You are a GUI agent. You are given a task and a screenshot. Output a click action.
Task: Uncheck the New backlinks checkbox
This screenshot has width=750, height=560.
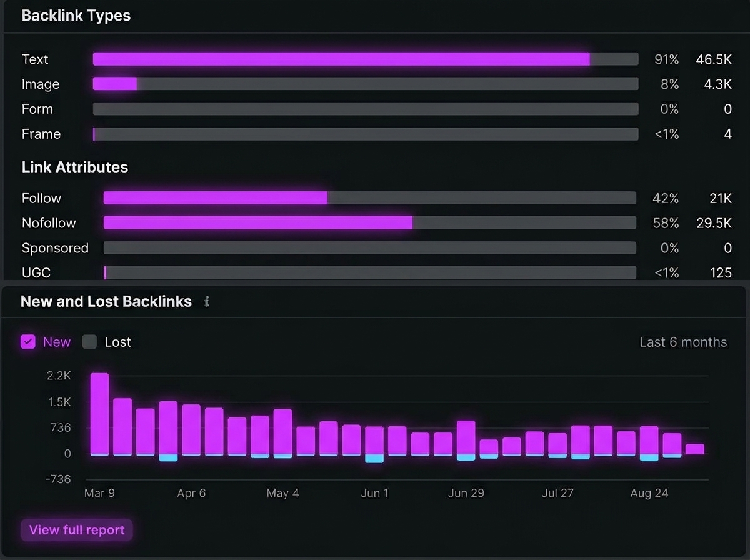[x=28, y=342]
